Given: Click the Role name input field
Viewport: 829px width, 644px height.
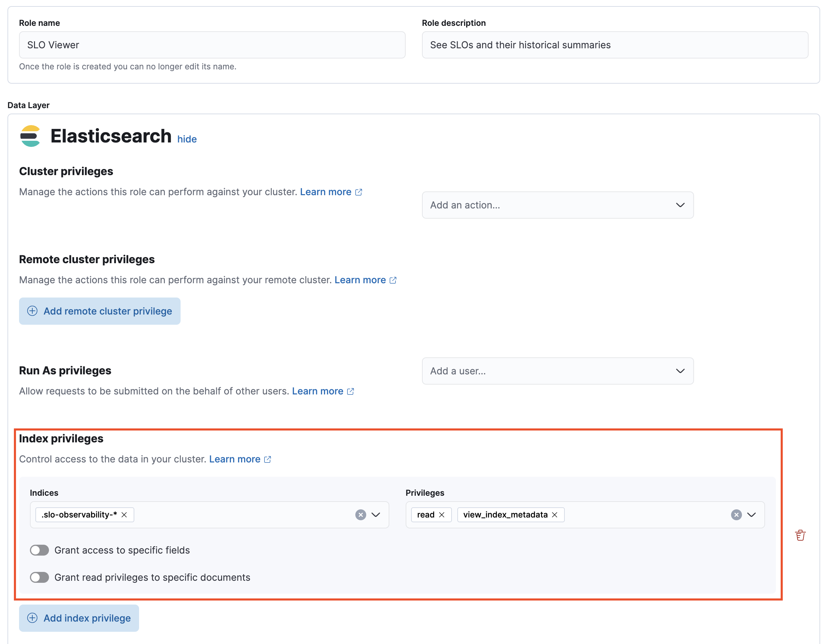Looking at the screenshot, I should tap(212, 45).
